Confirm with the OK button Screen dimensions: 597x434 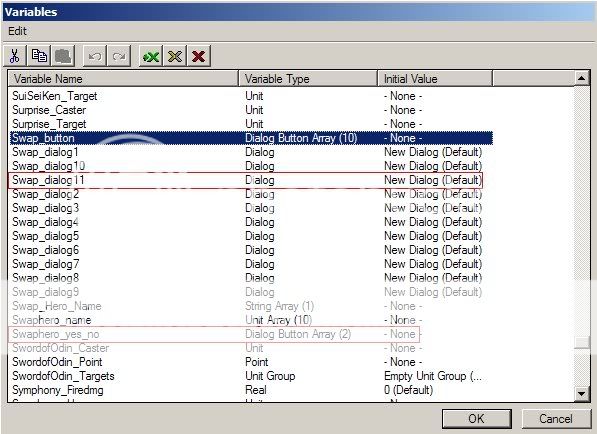(477, 419)
